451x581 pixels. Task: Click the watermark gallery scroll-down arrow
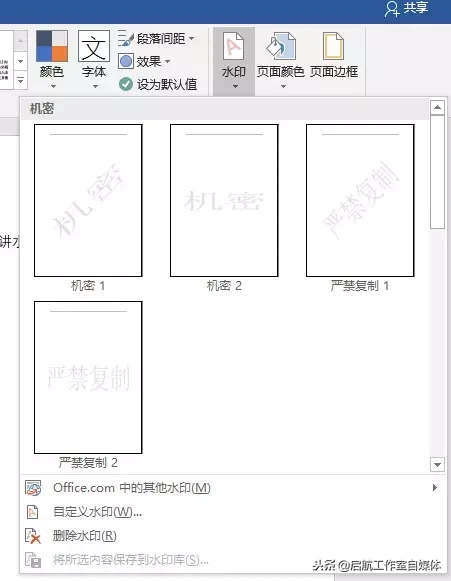pos(437,464)
